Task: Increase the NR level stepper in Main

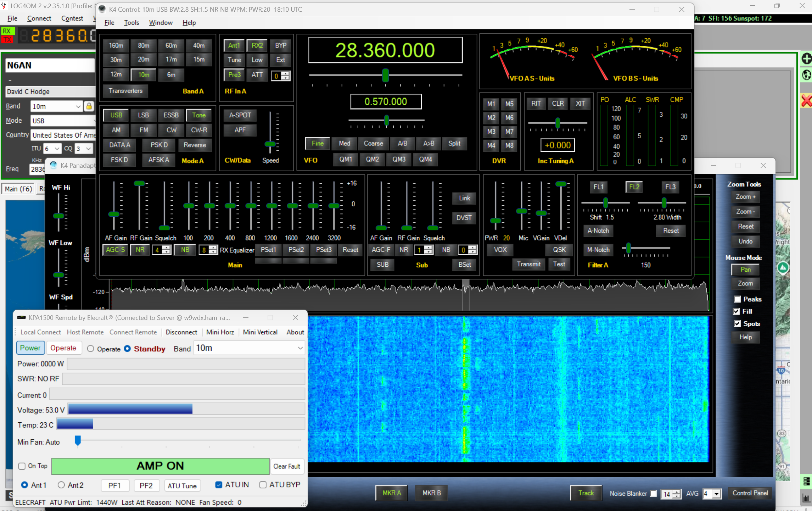Action: coord(166,248)
